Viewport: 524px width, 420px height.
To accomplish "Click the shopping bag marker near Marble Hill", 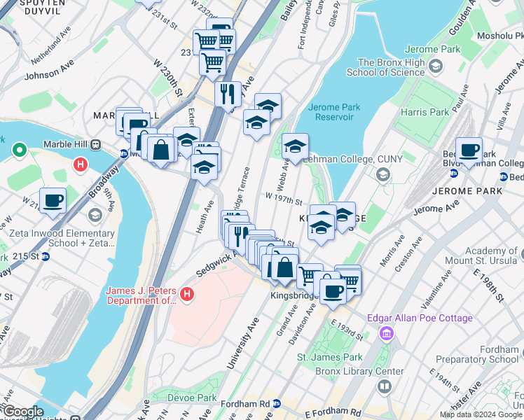I will [160, 152].
